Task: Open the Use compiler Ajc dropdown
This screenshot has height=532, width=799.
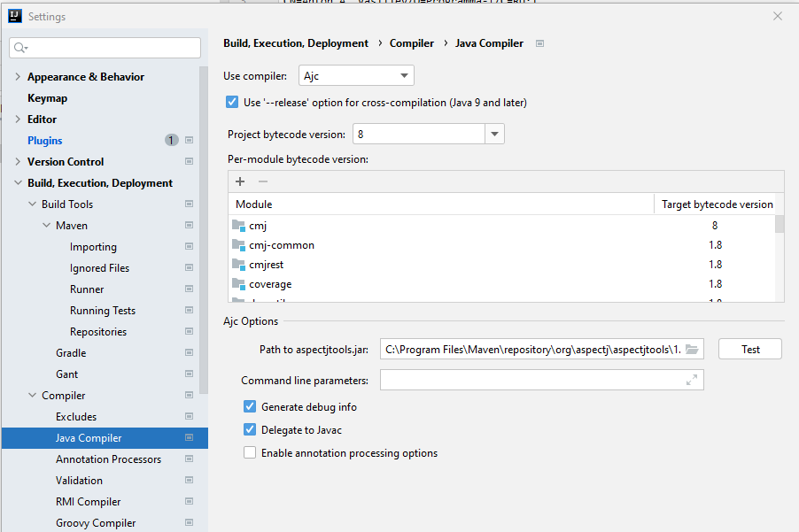Action: (356, 75)
